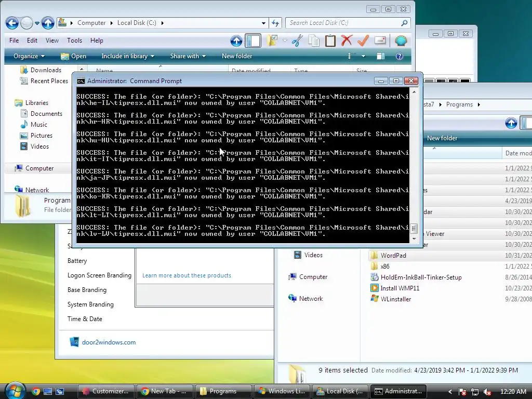
Task: Go back in Local Disk window
Action: 12,23
